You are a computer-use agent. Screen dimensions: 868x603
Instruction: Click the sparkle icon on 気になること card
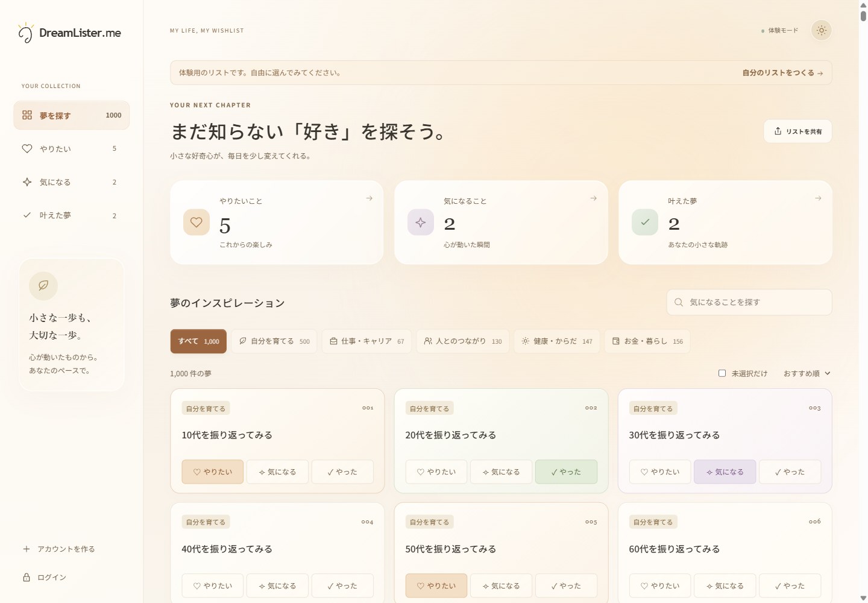pyautogui.click(x=421, y=222)
